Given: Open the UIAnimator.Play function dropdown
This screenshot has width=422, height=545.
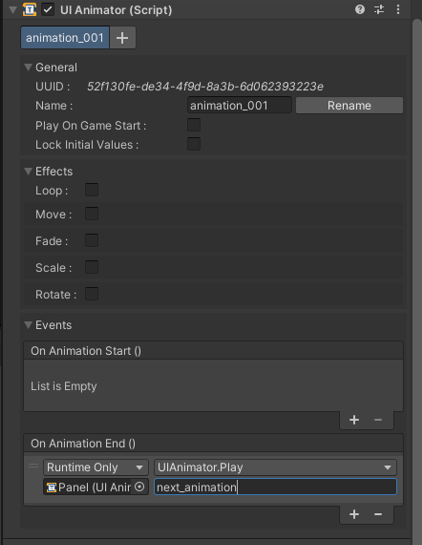Looking at the screenshot, I should click(x=275, y=467).
